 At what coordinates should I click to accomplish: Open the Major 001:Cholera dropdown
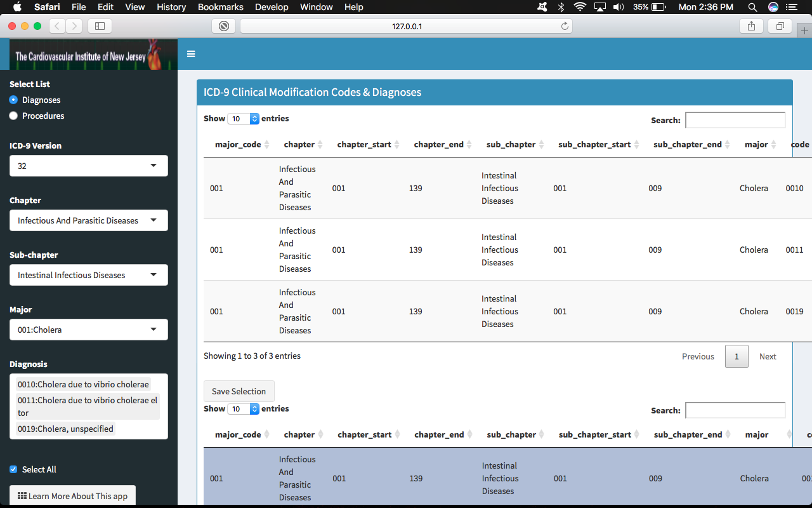[89, 330]
